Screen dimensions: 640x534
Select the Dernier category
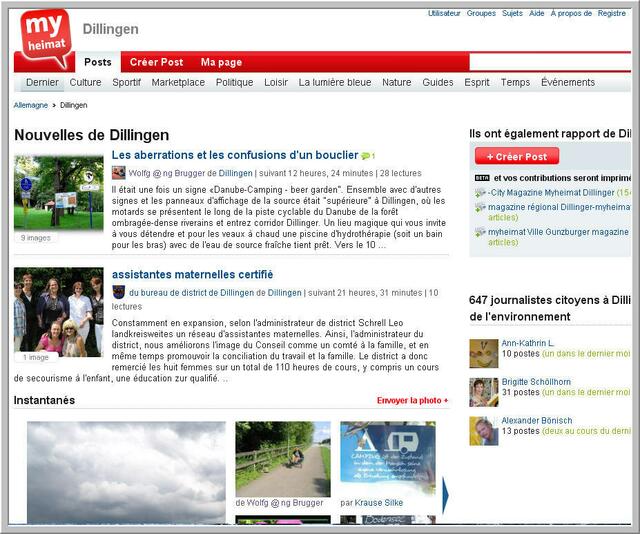[x=42, y=82]
